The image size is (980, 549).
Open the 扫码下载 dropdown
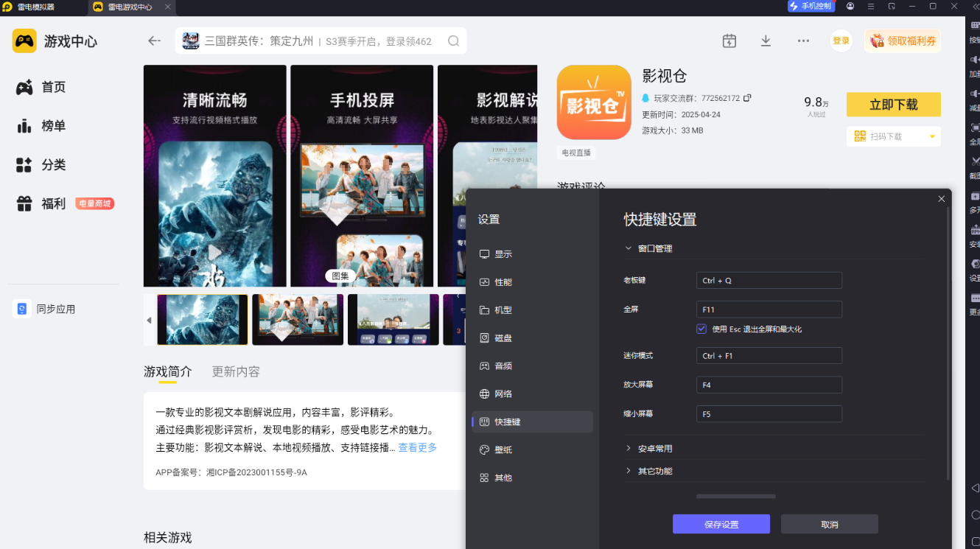[x=931, y=136]
